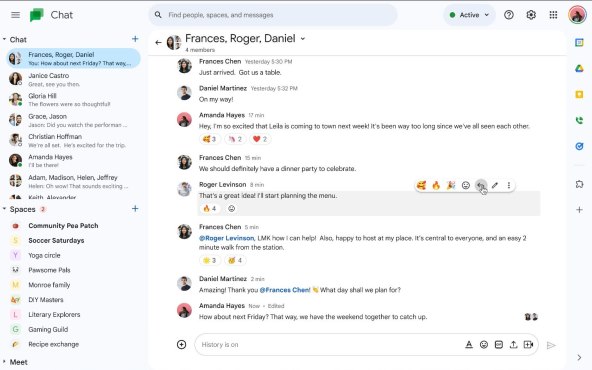Screen dimensions: 592x370
Task: Open the Active status dropdown
Action: point(469,15)
